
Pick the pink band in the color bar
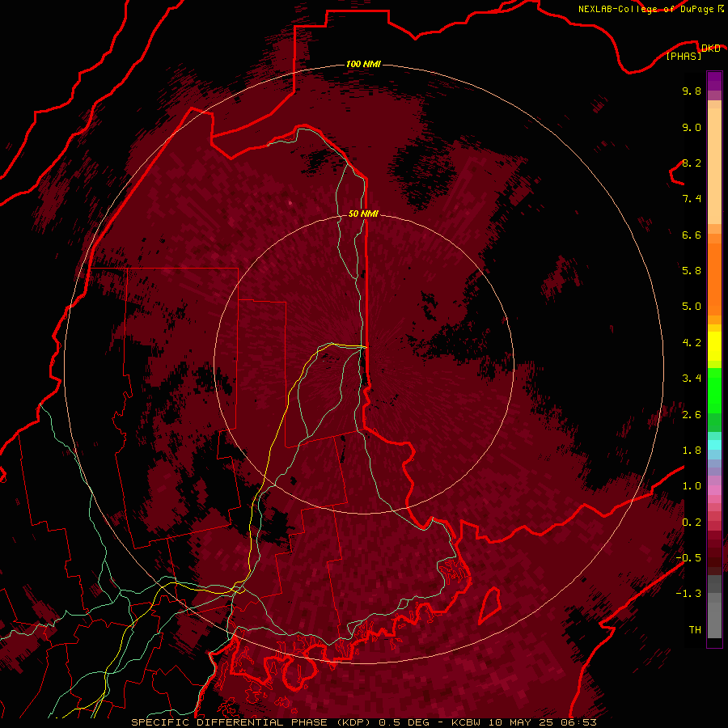pos(714,490)
